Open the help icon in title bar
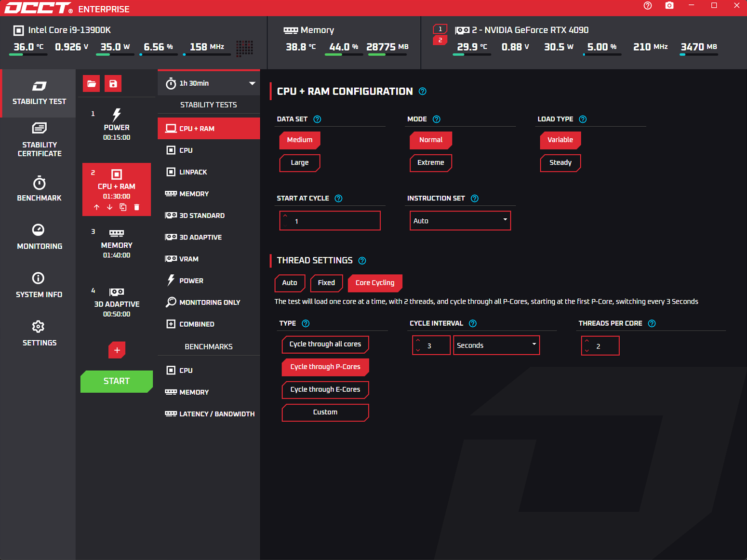747x560 pixels. [648, 6]
